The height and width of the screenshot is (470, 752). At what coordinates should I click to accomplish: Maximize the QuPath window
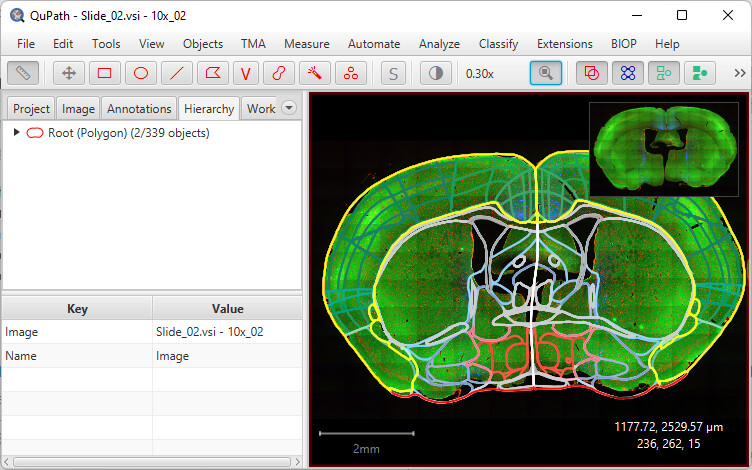682,15
